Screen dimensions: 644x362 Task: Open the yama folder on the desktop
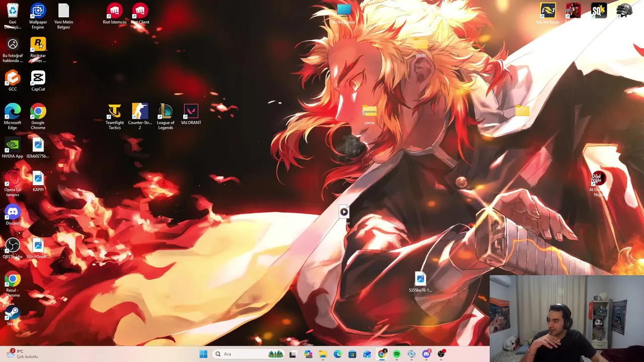369,112
